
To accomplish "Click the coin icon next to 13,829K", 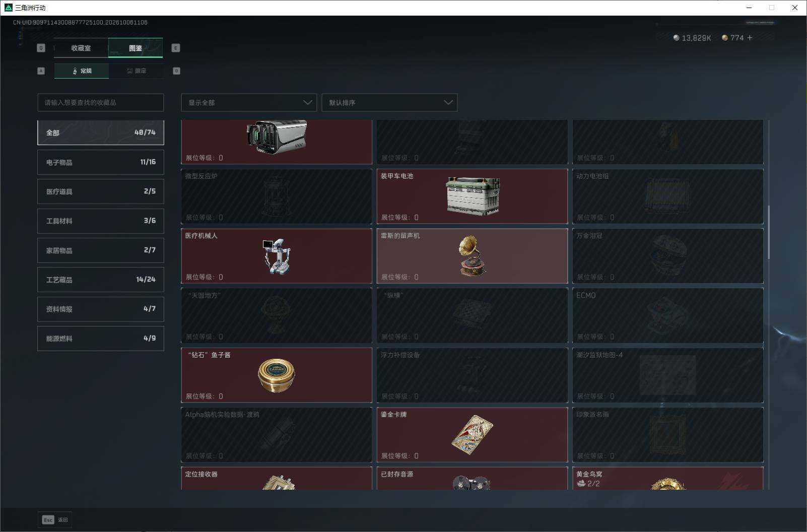I will [676, 38].
